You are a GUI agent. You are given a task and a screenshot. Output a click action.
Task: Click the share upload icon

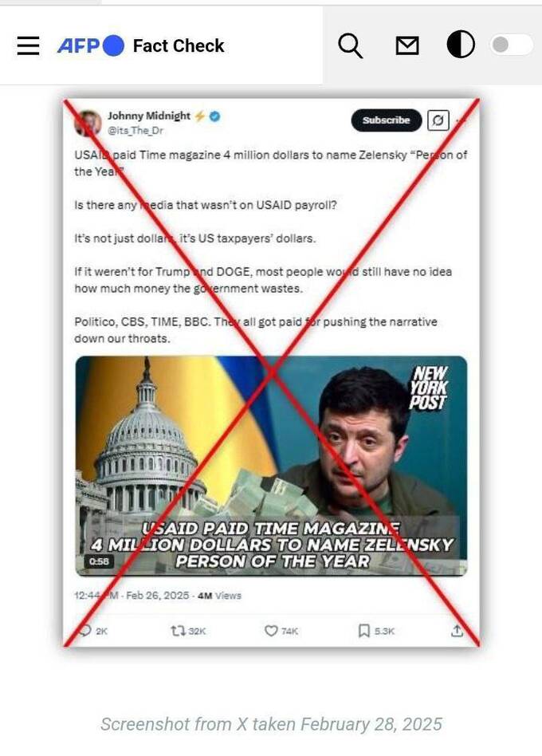pyautogui.click(x=457, y=630)
